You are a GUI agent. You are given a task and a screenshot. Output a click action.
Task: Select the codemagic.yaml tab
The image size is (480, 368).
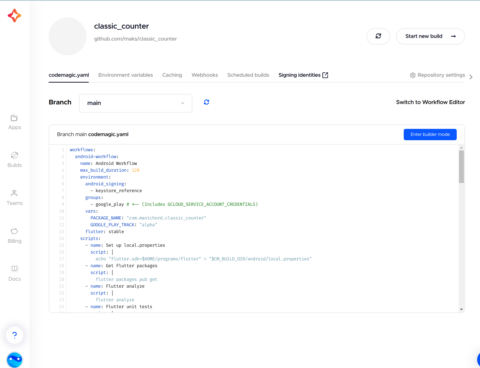click(69, 75)
